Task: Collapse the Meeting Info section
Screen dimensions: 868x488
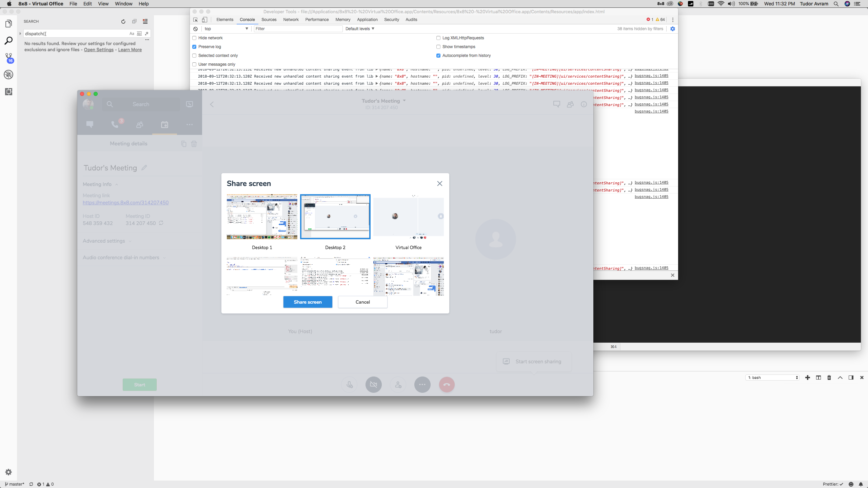Action: (100, 184)
